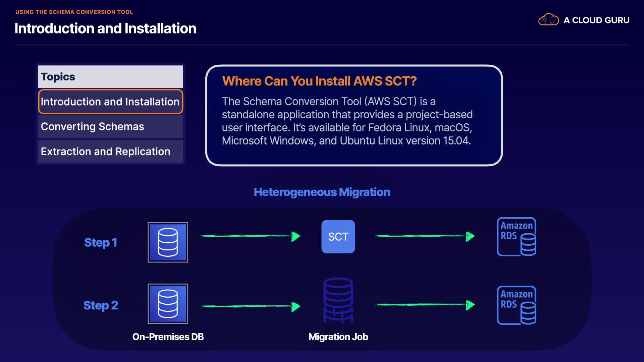Click the blue SCT square icon

pos(338,237)
